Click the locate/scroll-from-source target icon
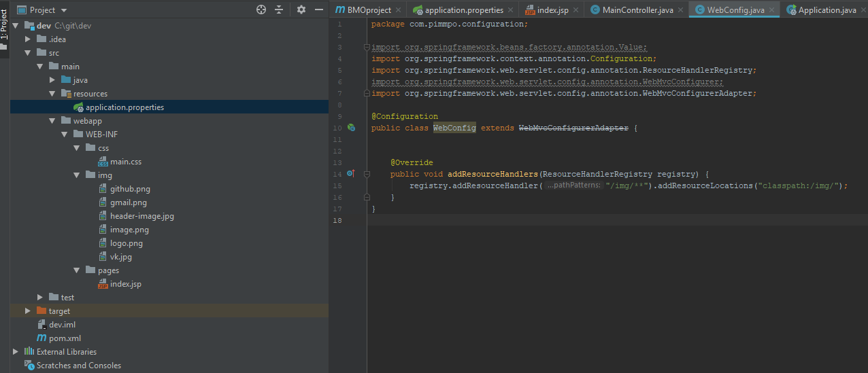The height and width of the screenshot is (373, 868). pyautogui.click(x=261, y=10)
